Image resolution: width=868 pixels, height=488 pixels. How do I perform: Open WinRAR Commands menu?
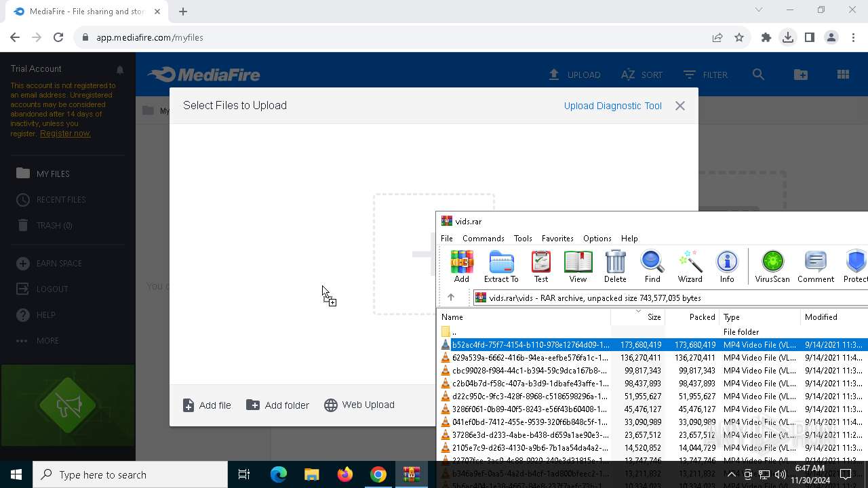pos(484,239)
